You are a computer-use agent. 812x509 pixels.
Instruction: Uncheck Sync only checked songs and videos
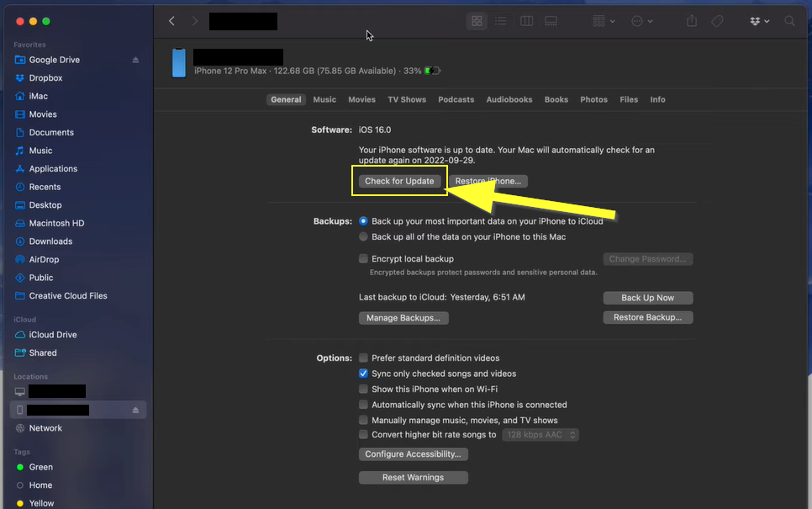[363, 374]
